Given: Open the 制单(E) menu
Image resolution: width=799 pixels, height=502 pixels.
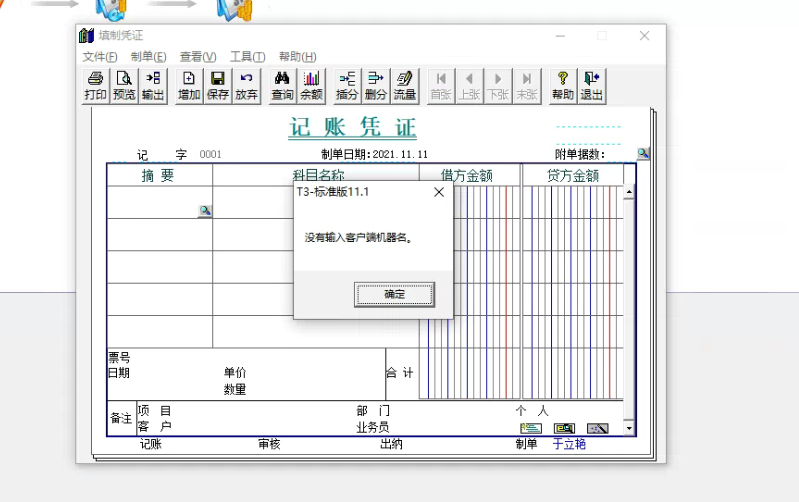Looking at the screenshot, I should (148, 57).
